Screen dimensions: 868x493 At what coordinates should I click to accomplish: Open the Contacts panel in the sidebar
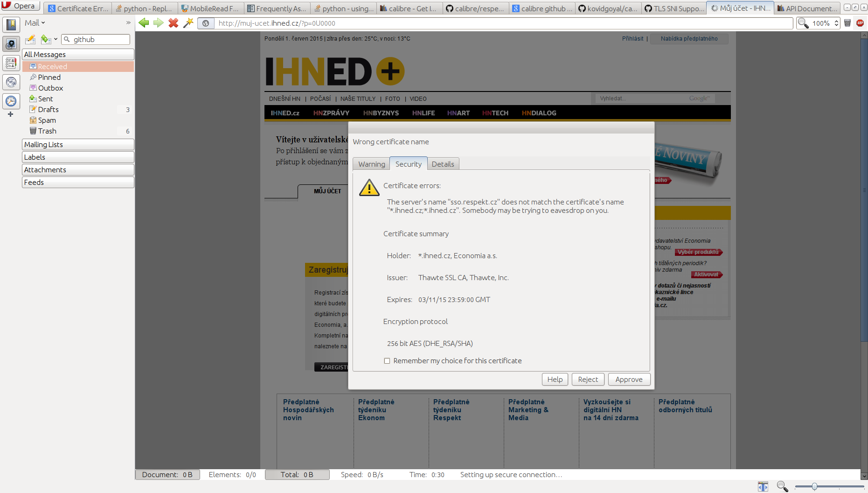click(x=11, y=63)
